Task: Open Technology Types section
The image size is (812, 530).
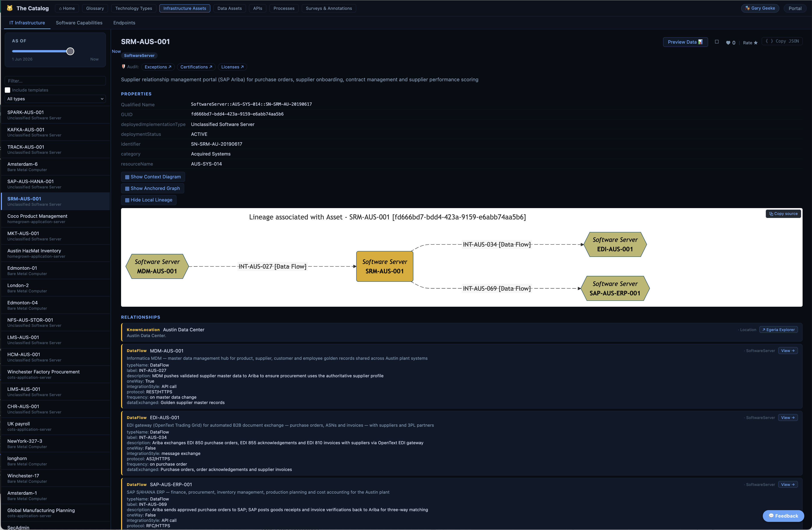Action: pyautogui.click(x=133, y=8)
